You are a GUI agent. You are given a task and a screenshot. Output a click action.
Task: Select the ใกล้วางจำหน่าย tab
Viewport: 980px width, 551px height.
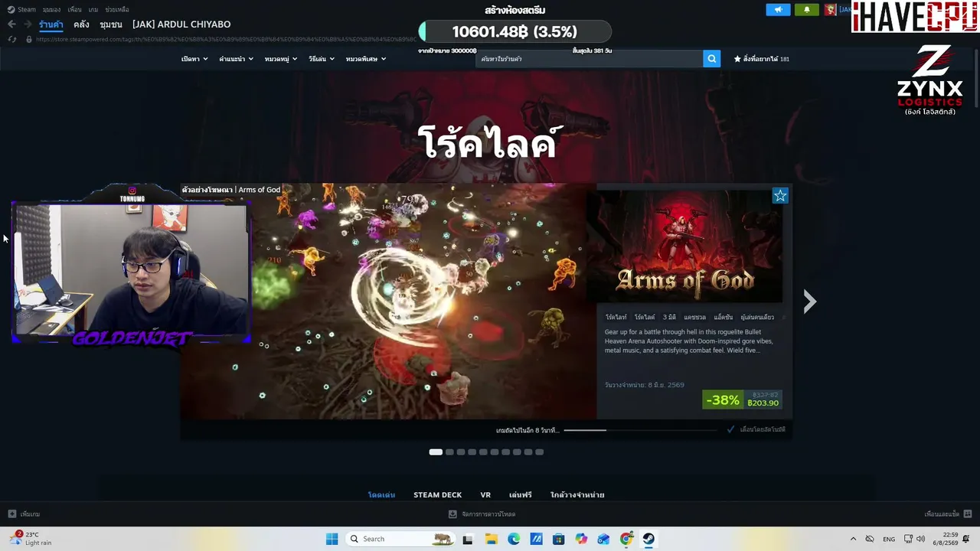[577, 495]
